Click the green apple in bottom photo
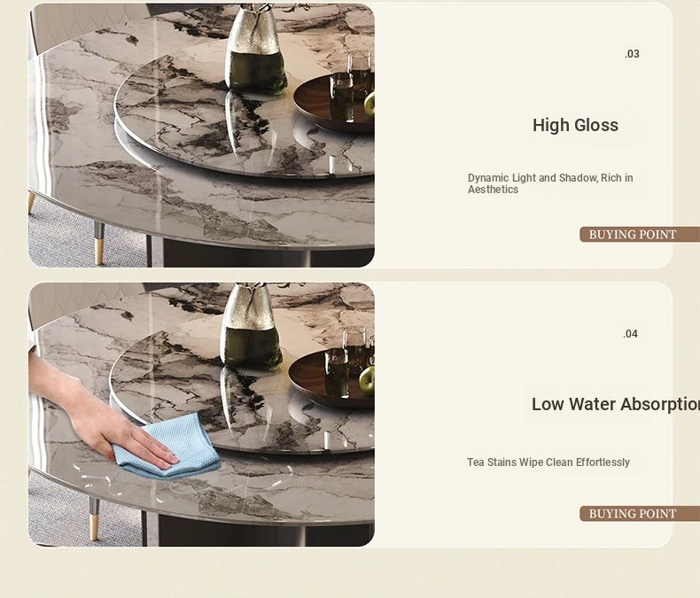Screen dimensions: 700x598 368,380
